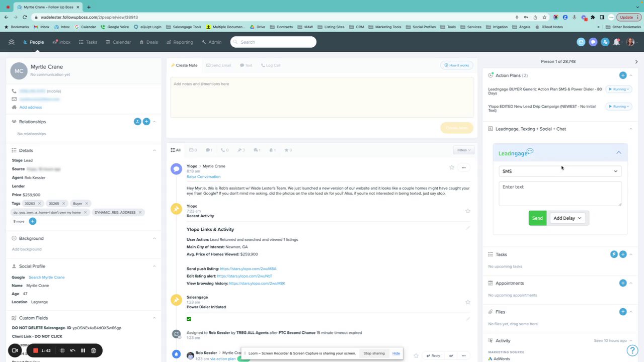644x362 pixels.
Task: Click the How it works button
Action: [x=456, y=65]
